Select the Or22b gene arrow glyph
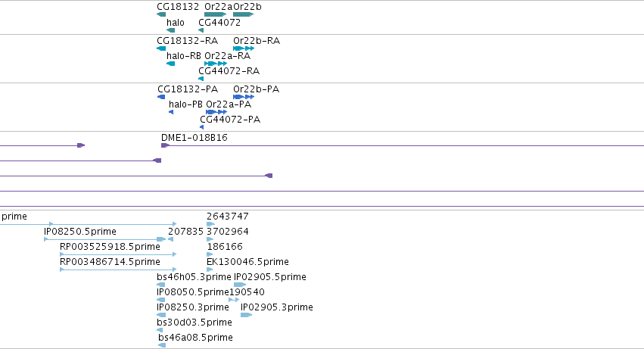The height and width of the screenshot is (349, 644). tap(244, 14)
